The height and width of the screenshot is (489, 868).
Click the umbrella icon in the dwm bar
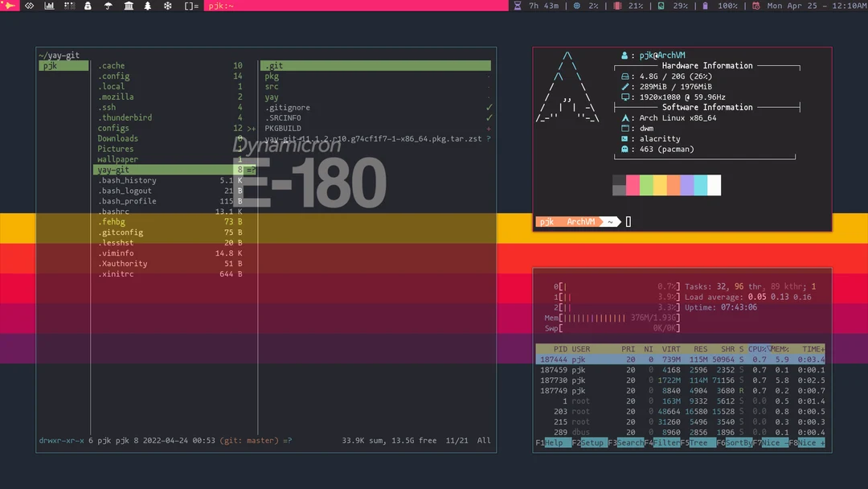pos(108,6)
